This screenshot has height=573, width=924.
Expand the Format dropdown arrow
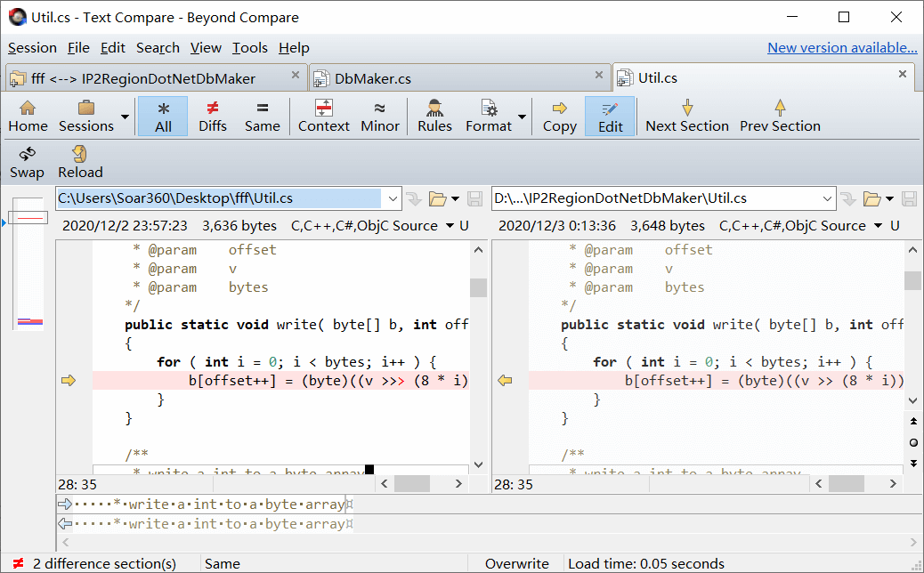523,117
